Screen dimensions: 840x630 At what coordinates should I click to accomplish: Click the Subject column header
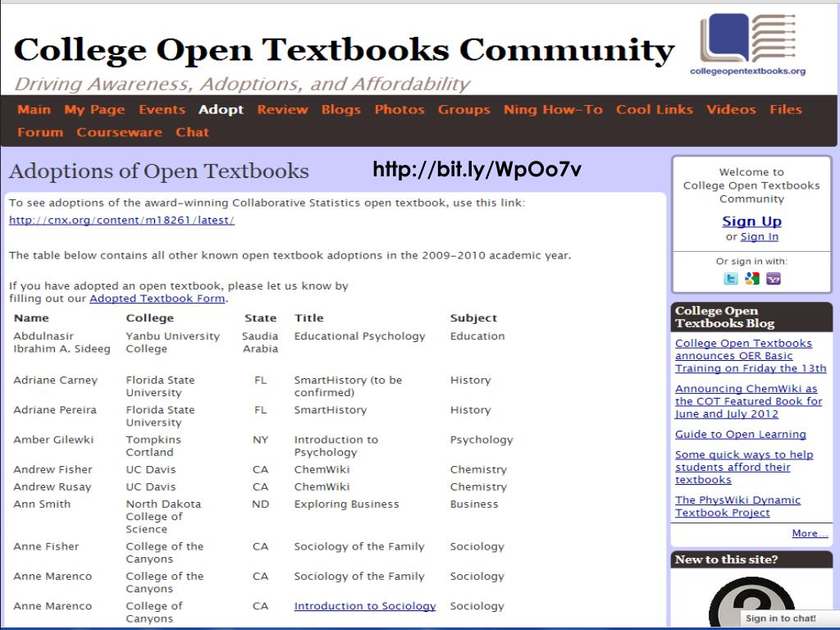click(x=473, y=318)
